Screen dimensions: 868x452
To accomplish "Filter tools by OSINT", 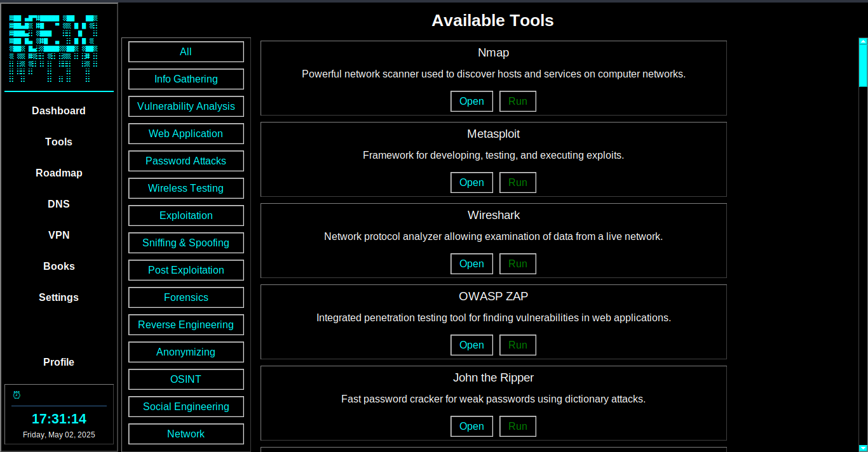I will point(186,380).
